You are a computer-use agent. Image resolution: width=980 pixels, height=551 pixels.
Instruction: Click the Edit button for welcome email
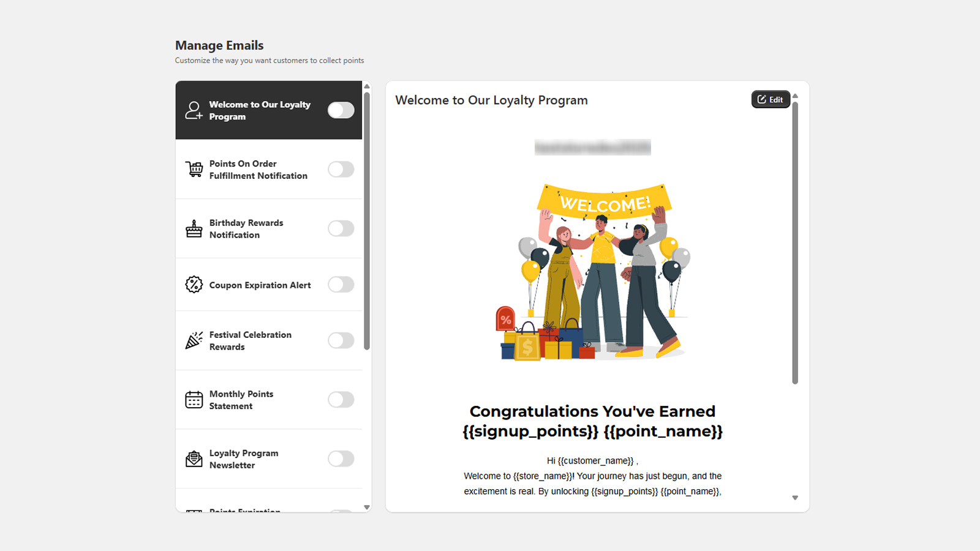pyautogui.click(x=771, y=99)
